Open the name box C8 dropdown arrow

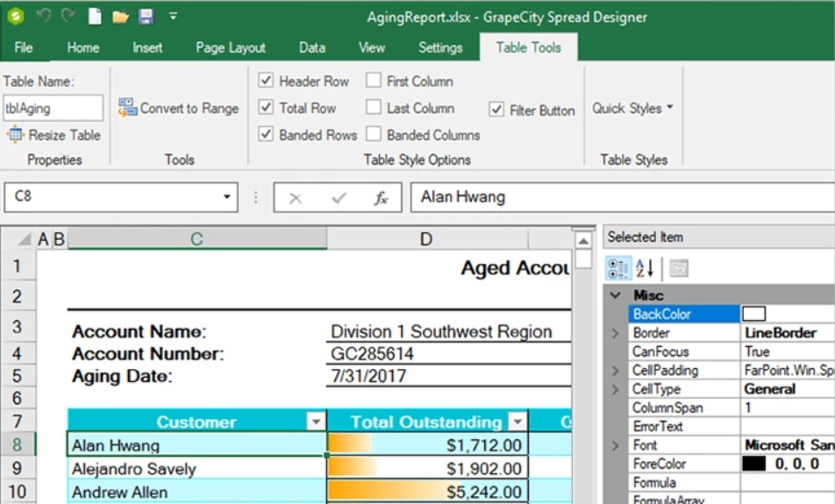227,197
